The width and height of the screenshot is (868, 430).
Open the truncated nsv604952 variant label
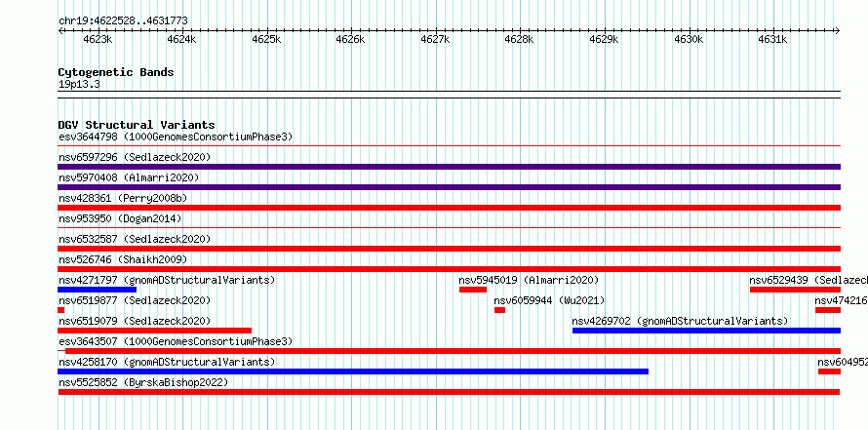(843, 362)
